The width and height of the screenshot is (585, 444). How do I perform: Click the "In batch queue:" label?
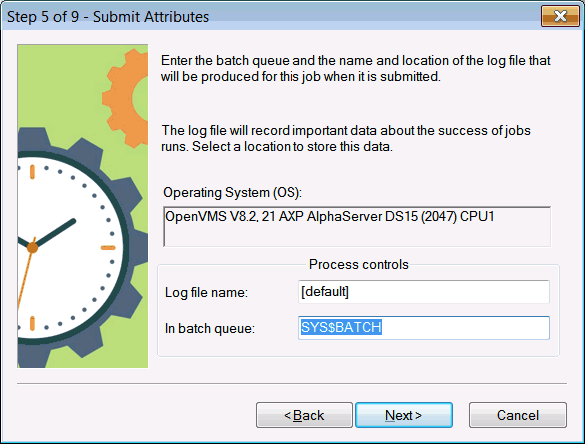coord(210,328)
